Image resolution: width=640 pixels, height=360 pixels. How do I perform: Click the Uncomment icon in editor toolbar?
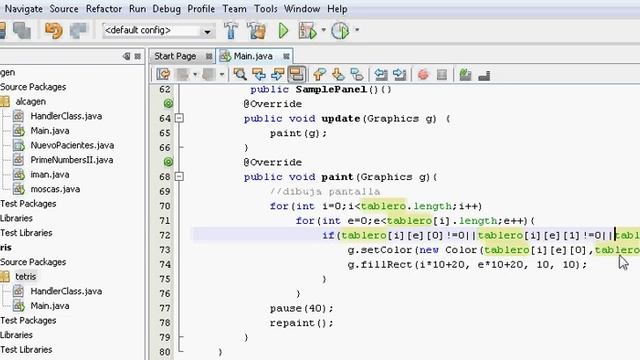pos(484,75)
